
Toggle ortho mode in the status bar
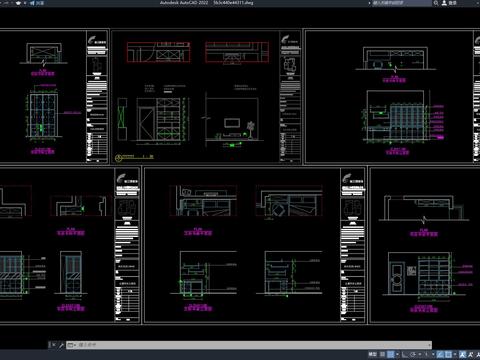(404, 354)
